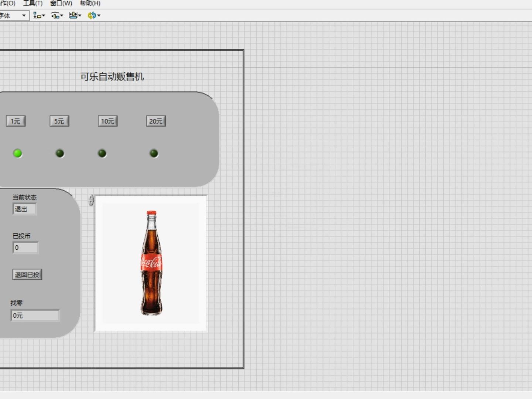Click the Coca-Cola bottle image
The height and width of the screenshot is (399, 532).
(151, 263)
